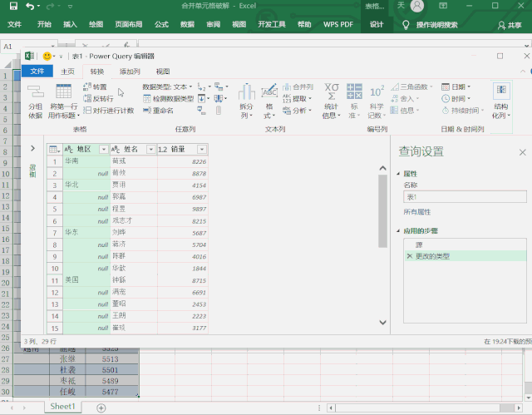Screen dimensions: 532x415
Task: Select the 源 applied step
Action: [x=465, y=245]
